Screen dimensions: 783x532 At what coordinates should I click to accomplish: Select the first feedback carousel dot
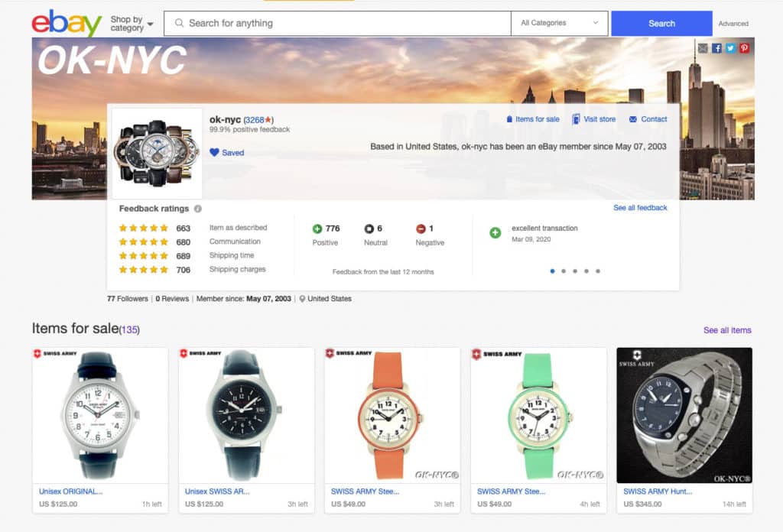click(552, 271)
